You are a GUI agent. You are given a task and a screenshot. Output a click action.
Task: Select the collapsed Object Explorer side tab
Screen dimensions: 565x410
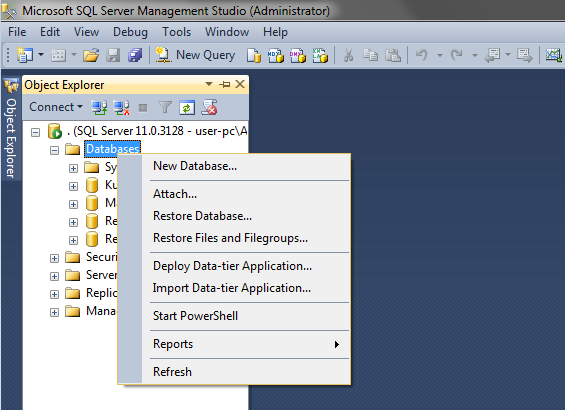(11, 129)
